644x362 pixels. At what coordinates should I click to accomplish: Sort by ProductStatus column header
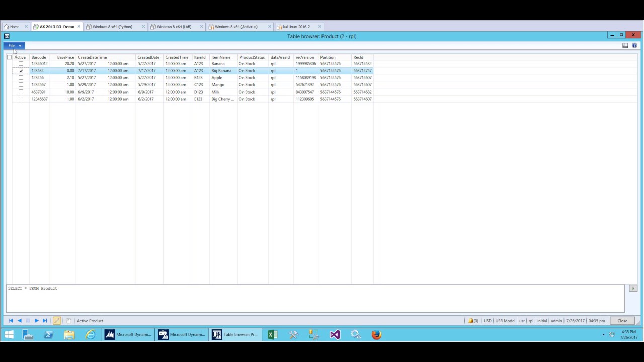(252, 57)
